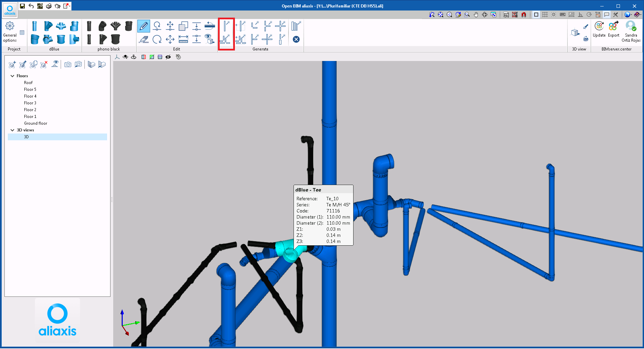Screen dimensions: 644x349
Task: Activate the Edit pencil tool
Action: coord(144,26)
